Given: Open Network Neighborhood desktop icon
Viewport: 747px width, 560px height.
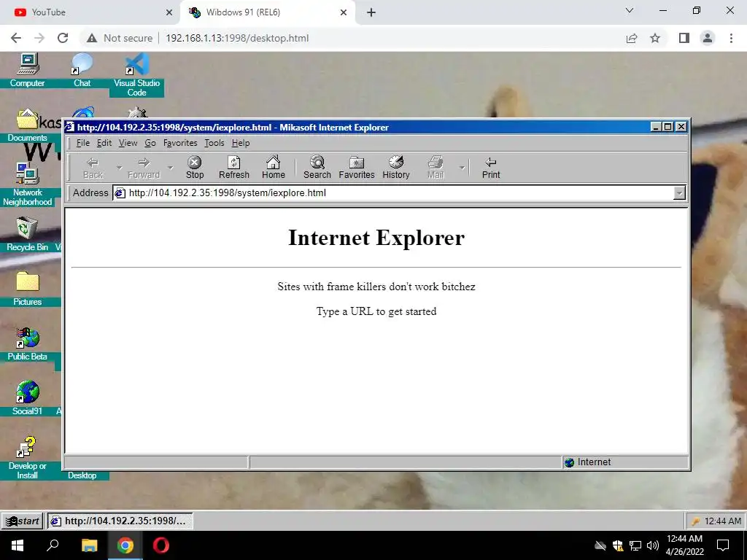Looking at the screenshot, I should click(x=27, y=184).
